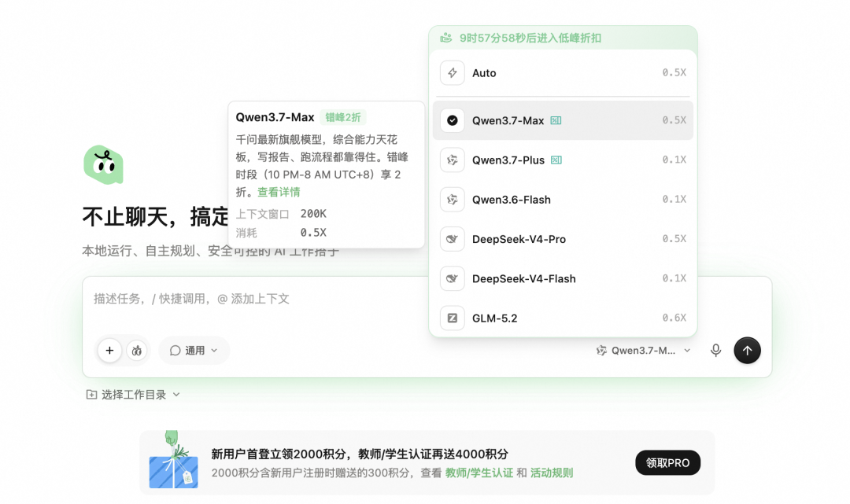Open the 教师/学生认证 link
Screen dimensions: 850x504
(x=479, y=473)
